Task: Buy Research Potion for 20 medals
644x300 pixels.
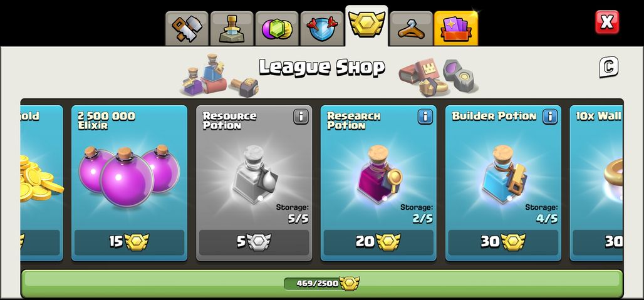Action: pos(378,242)
